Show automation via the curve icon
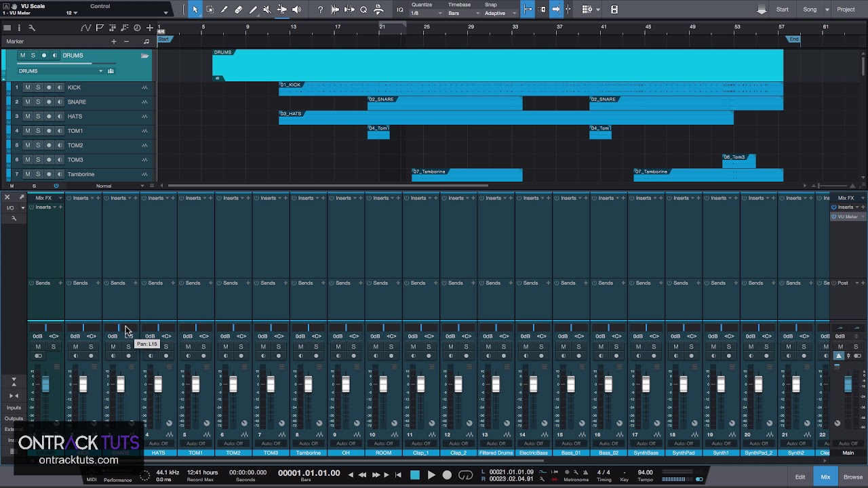 tap(85, 28)
